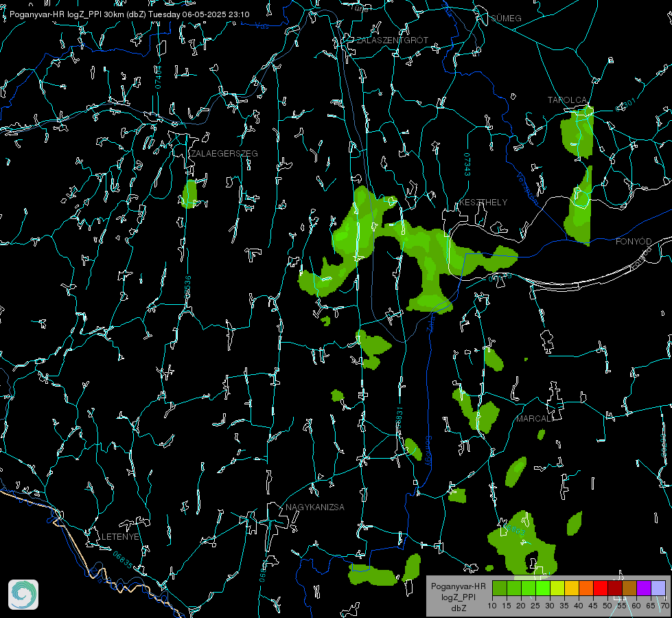Viewport: 672px width, 618px height.
Task: Click the Somogy boundary name label
Action: 428,451
